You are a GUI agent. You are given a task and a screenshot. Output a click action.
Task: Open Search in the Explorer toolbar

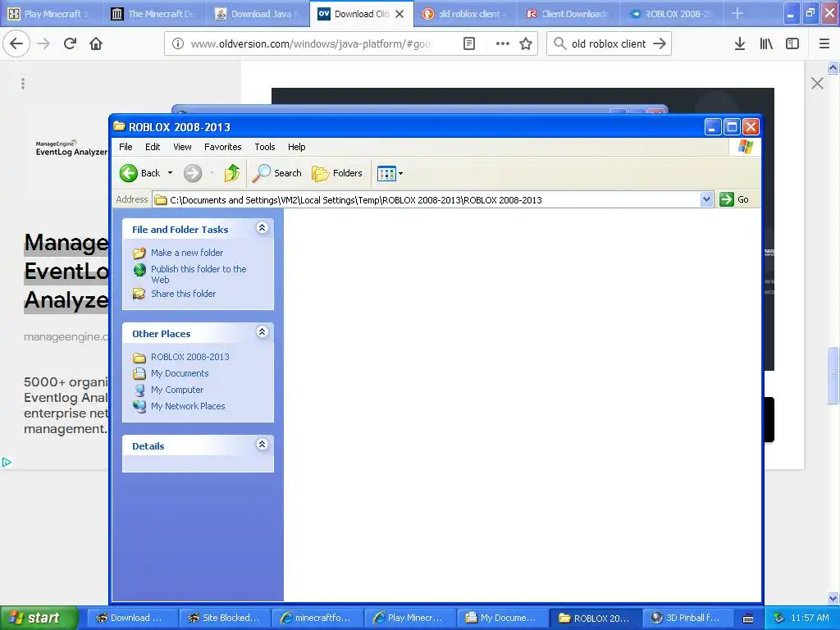pyautogui.click(x=277, y=173)
